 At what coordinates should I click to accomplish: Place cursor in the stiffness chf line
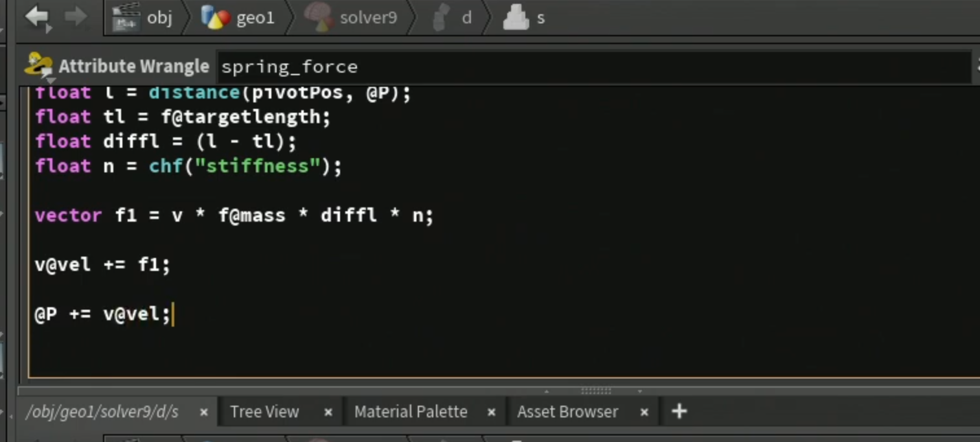pyautogui.click(x=188, y=166)
